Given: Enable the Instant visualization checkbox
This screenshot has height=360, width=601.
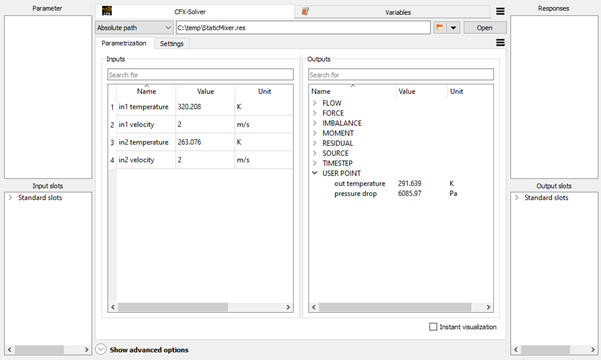Looking at the screenshot, I should pyautogui.click(x=433, y=327).
